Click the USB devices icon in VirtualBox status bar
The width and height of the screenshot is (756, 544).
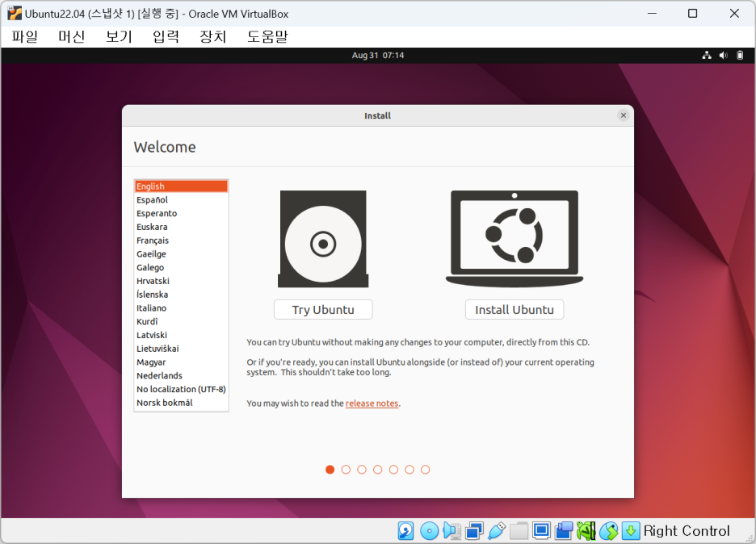click(497, 530)
